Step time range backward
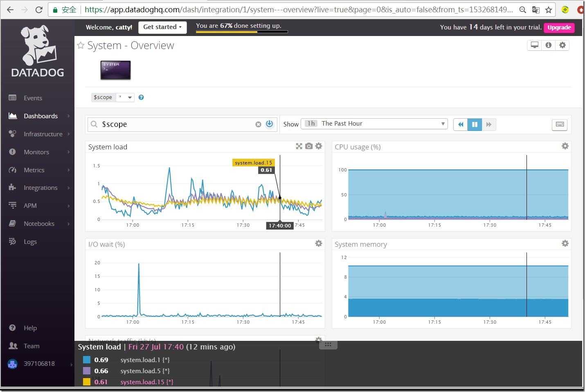 click(x=461, y=124)
